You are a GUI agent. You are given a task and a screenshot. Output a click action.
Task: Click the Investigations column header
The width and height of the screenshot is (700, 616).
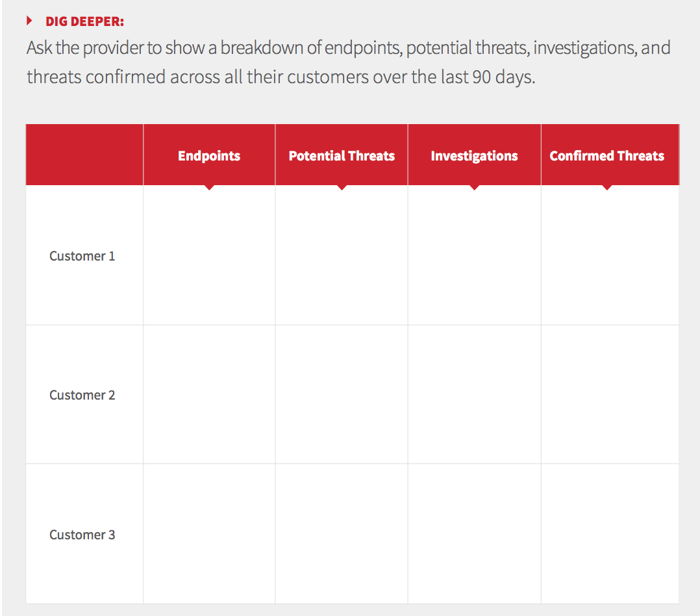click(474, 156)
